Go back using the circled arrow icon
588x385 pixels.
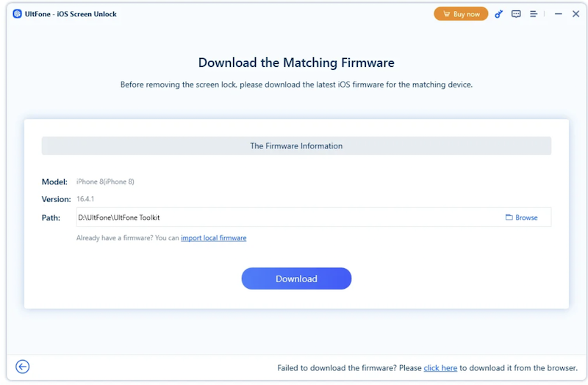(23, 367)
